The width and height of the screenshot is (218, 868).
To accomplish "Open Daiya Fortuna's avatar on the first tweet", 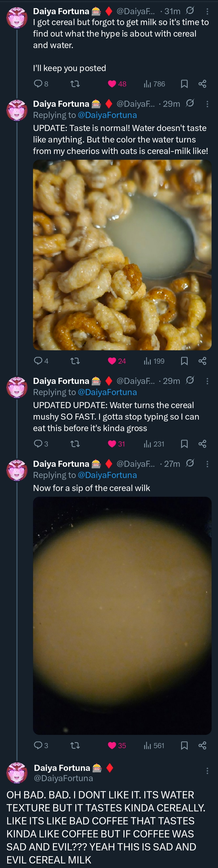I will (x=17, y=18).
